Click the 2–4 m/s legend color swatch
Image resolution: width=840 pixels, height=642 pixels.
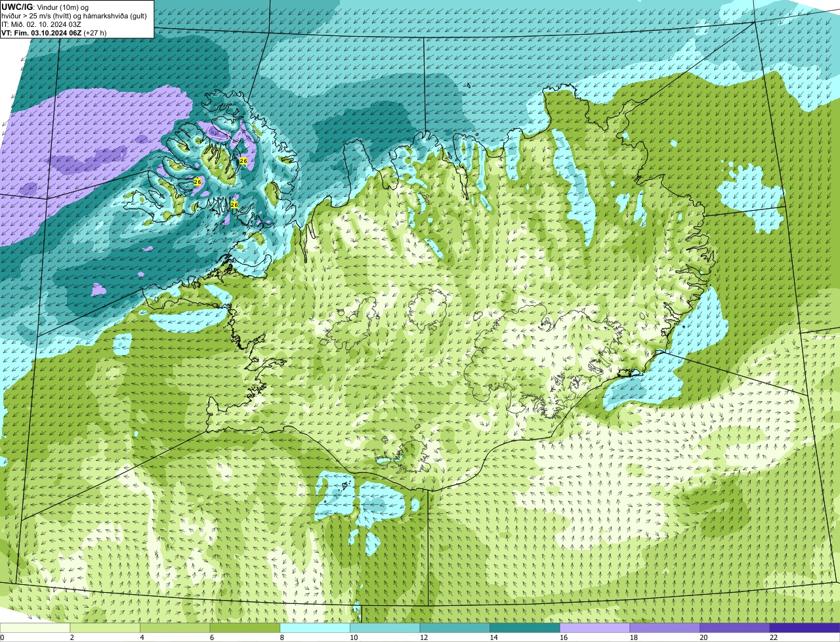pos(105,628)
